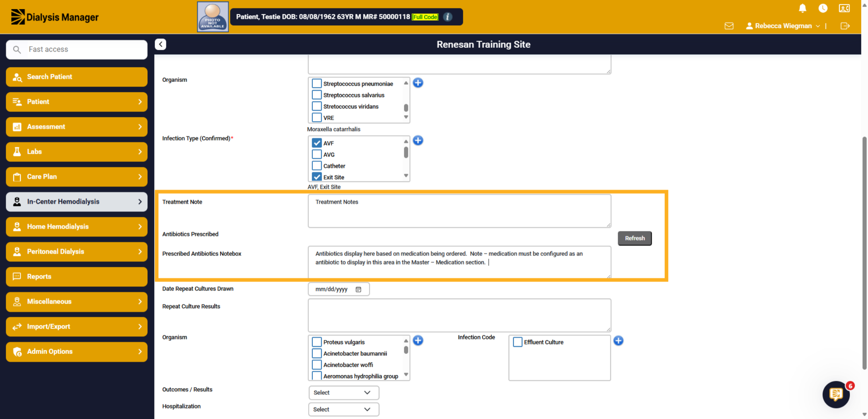Click the Search Patient button

tap(77, 77)
